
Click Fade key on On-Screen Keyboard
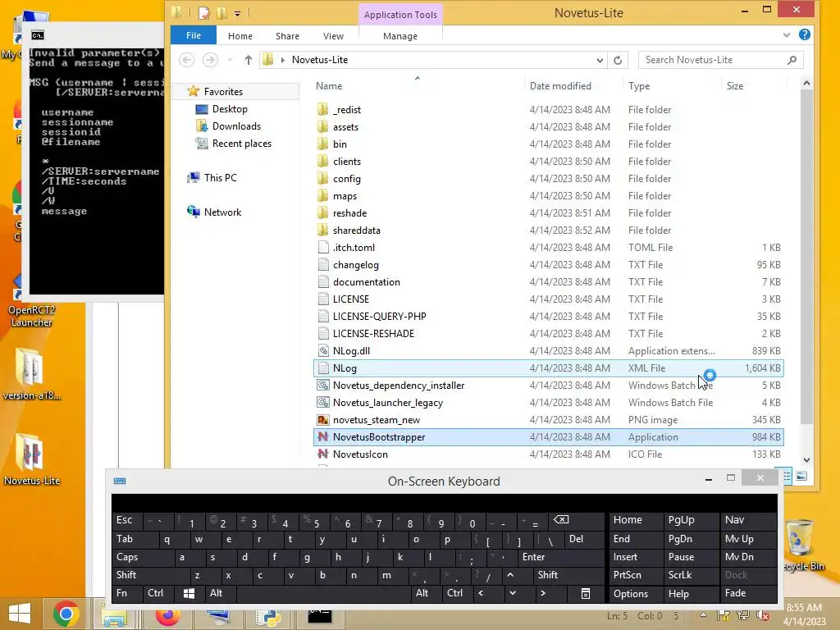[749, 593]
